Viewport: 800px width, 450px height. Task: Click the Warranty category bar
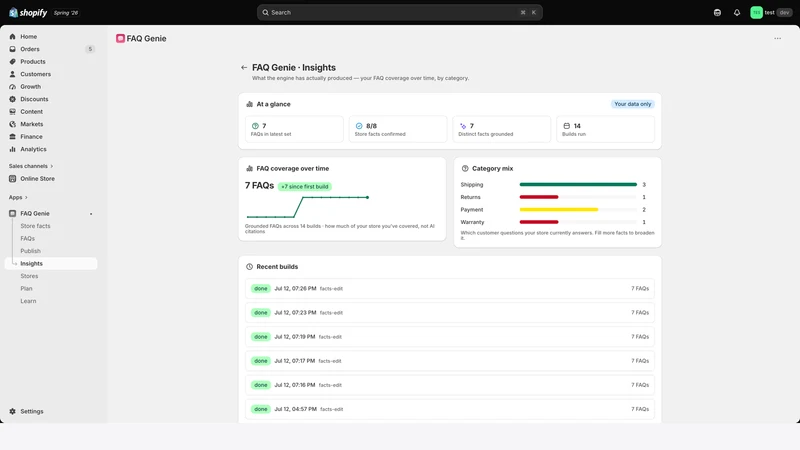coord(539,222)
